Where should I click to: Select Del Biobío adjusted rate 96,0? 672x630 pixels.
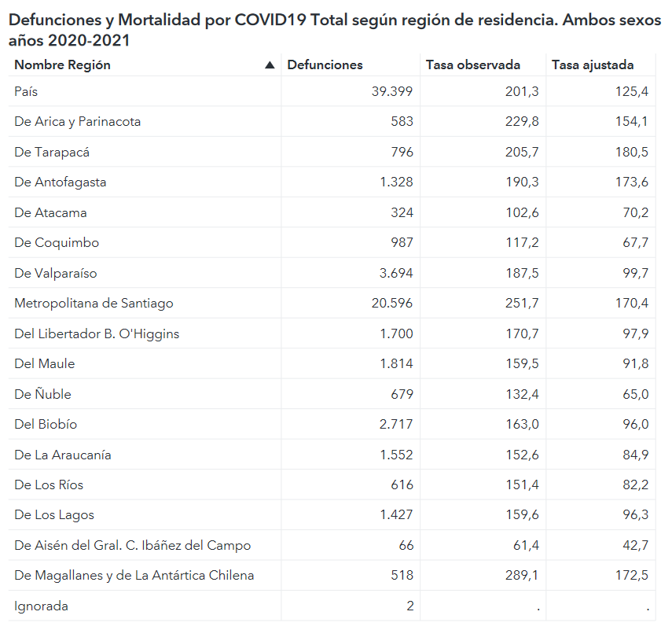[x=635, y=425]
